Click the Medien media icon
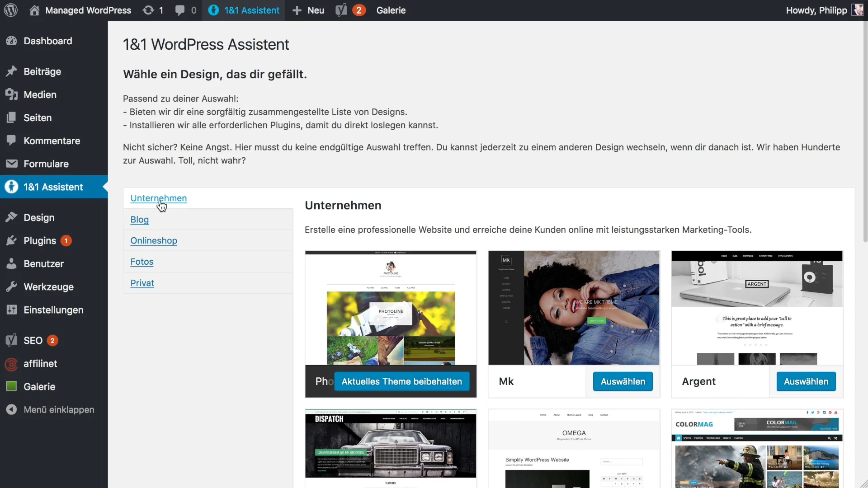 pos(12,94)
